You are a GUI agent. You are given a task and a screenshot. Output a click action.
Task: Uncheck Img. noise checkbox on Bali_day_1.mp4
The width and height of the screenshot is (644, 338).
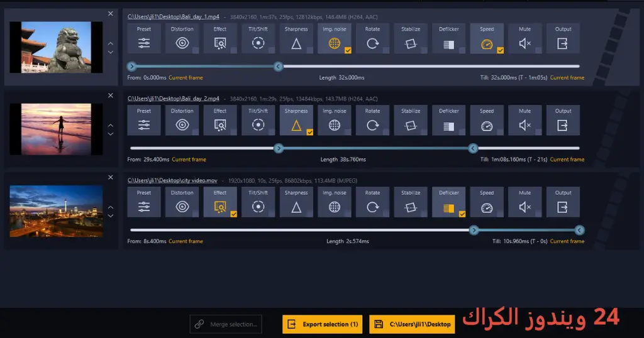348,50
